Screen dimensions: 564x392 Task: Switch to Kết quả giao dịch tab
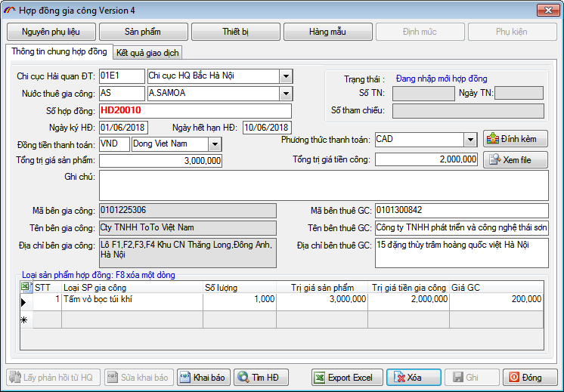point(148,53)
